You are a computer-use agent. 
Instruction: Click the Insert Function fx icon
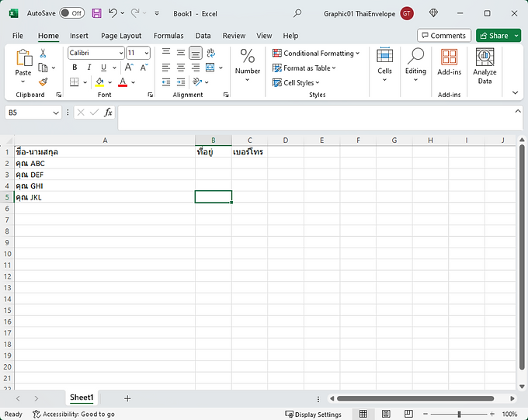tap(108, 112)
